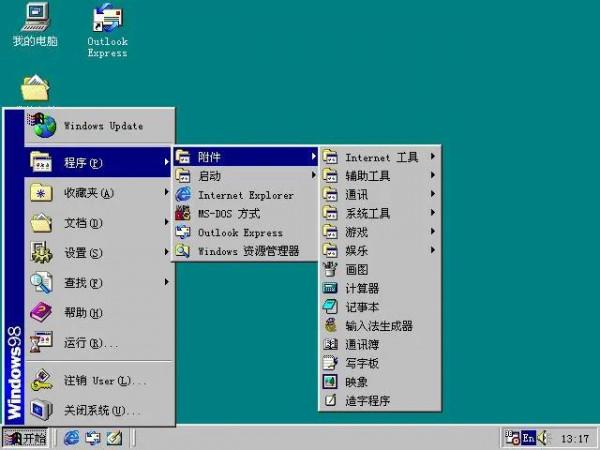
Task: Expand the 程序 submenu arrow
Action: [x=166, y=162]
